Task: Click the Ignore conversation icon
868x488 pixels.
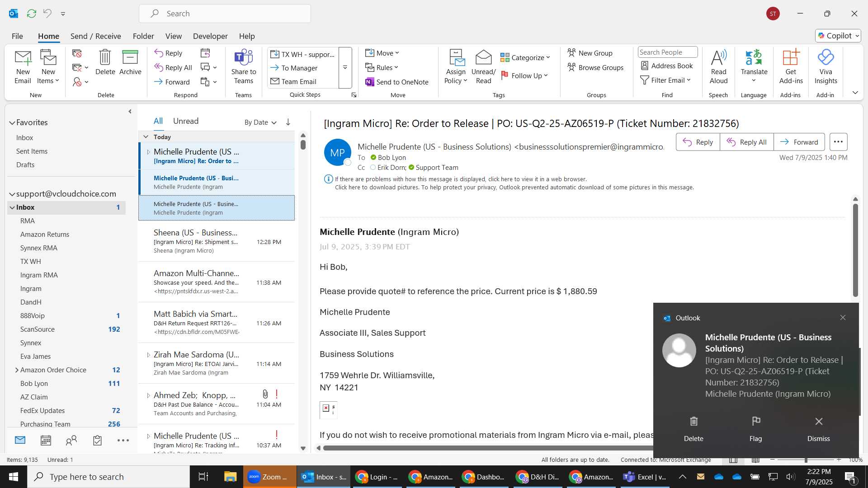Action: [77, 53]
